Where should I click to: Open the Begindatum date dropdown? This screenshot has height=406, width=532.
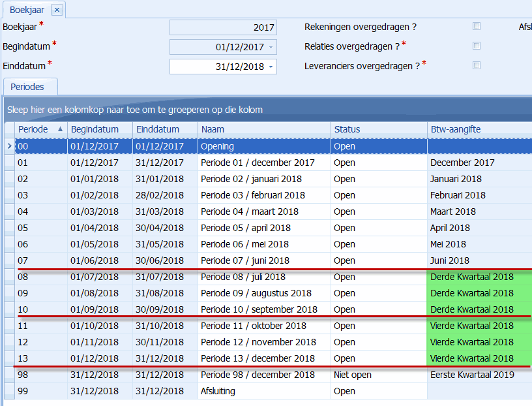tap(271, 47)
